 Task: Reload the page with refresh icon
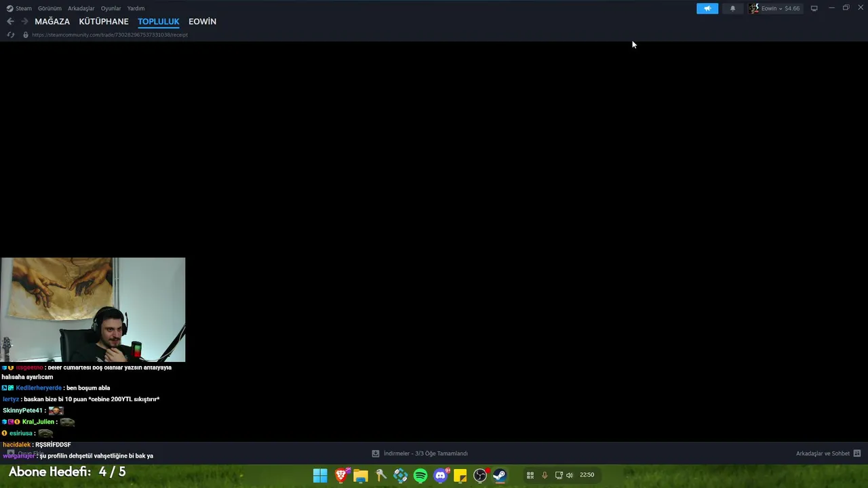tap(11, 35)
